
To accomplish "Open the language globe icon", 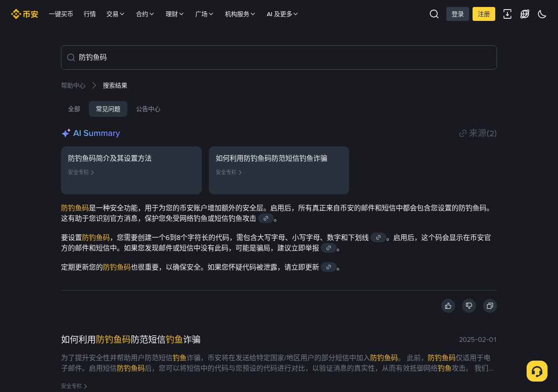I will pos(525,14).
